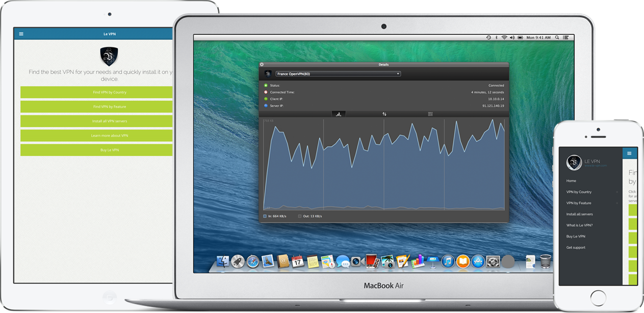Open Pages in the Dock
The image size is (644, 313).
point(403,261)
